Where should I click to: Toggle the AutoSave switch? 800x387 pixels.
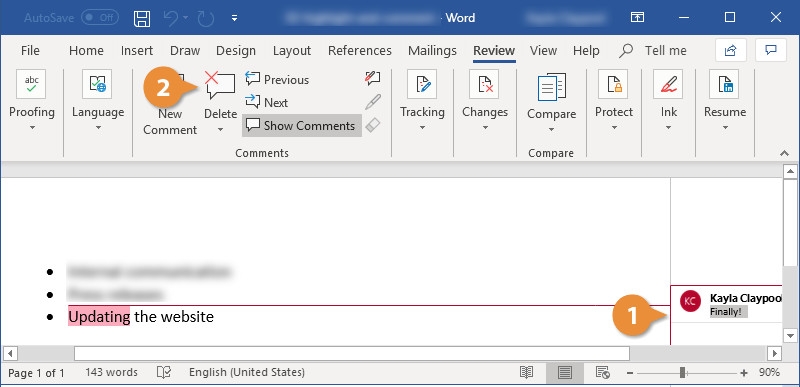pyautogui.click(x=100, y=17)
